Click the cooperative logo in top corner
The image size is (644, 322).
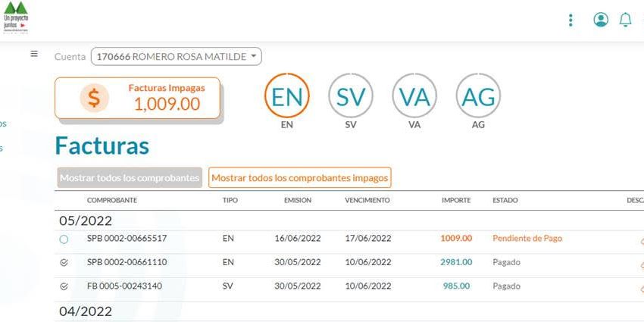click(15, 17)
